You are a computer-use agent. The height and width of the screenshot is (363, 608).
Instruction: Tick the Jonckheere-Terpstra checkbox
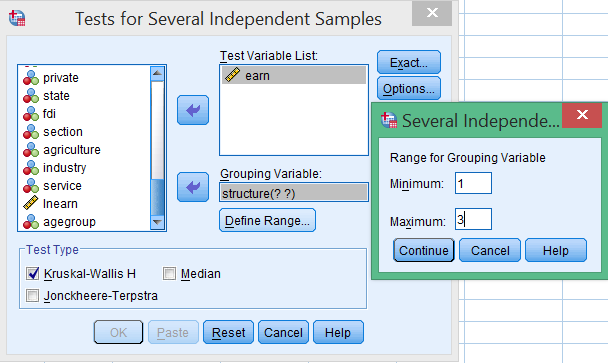click(32, 296)
